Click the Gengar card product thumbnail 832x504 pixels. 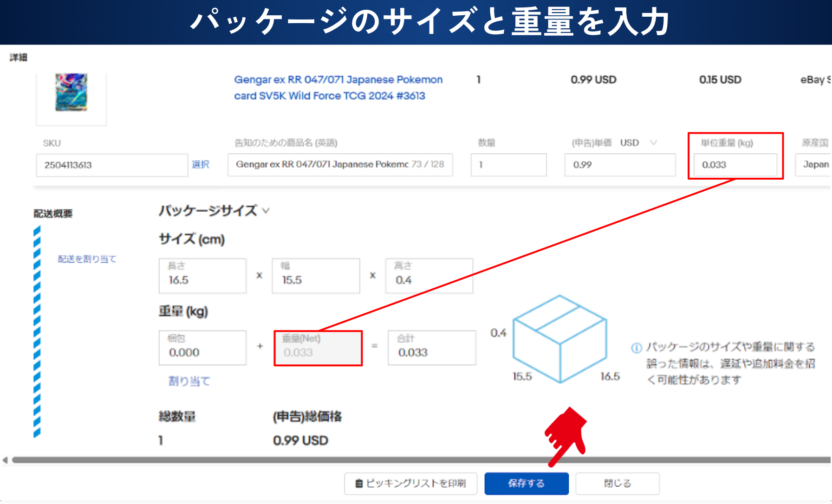pos(71,92)
